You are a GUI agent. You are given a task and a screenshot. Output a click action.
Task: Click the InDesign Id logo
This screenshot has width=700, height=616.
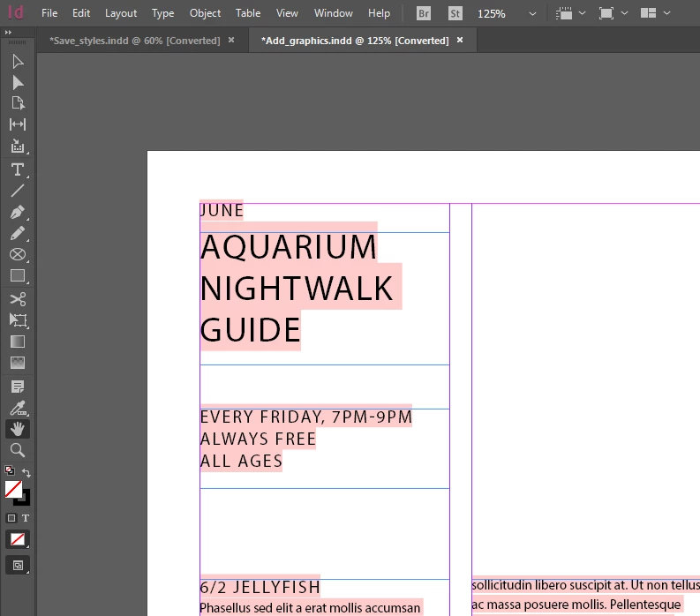(16, 12)
